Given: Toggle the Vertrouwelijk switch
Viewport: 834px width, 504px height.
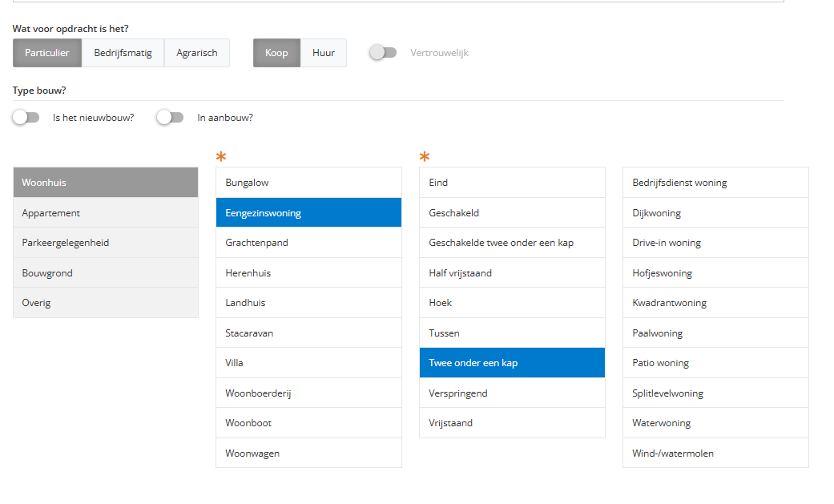Looking at the screenshot, I should coord(383,53).
